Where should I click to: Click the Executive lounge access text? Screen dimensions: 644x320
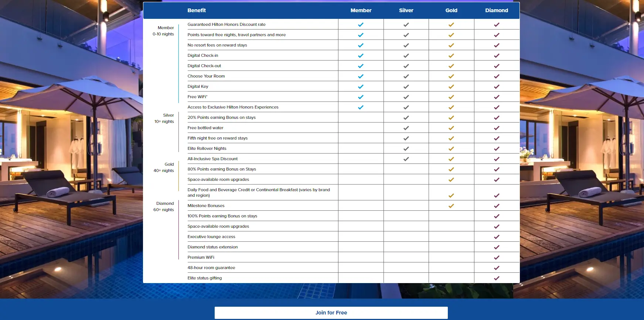point(211,237)
